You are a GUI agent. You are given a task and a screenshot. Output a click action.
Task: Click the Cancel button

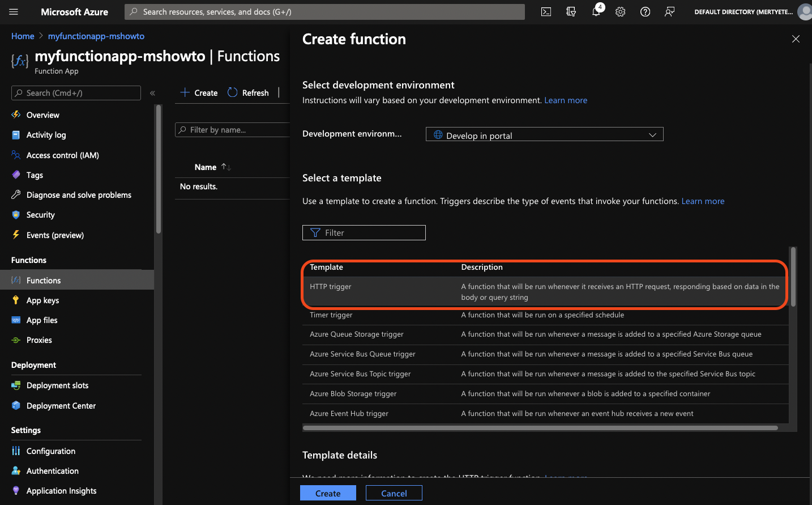click(394, 493)
